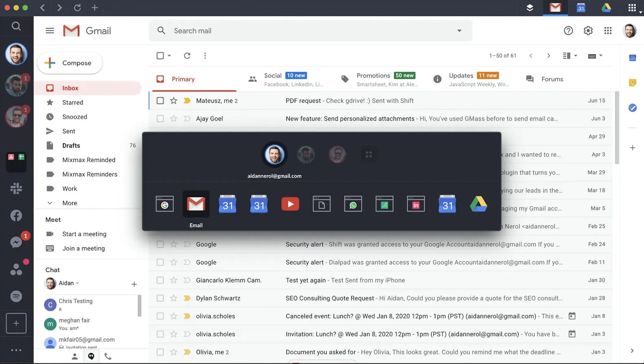Open the Google apps grid in Gmail header

(608, 30)
